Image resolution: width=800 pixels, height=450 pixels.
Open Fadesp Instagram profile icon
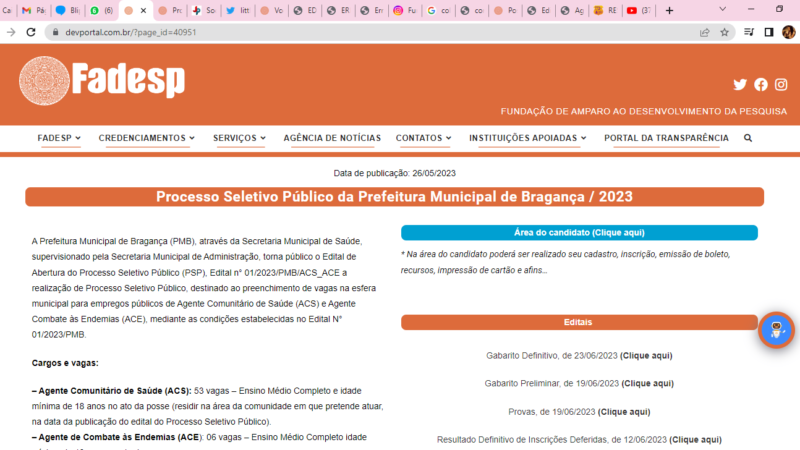pos(781,85)
